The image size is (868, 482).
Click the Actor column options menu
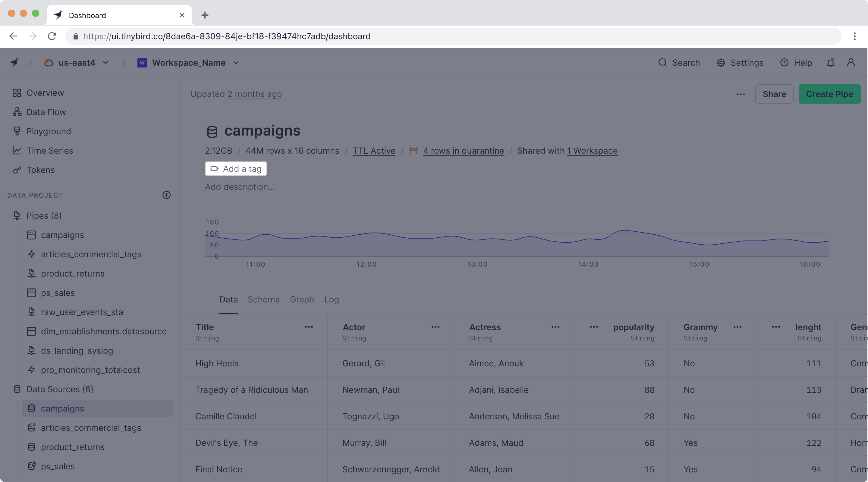[436, 327]
